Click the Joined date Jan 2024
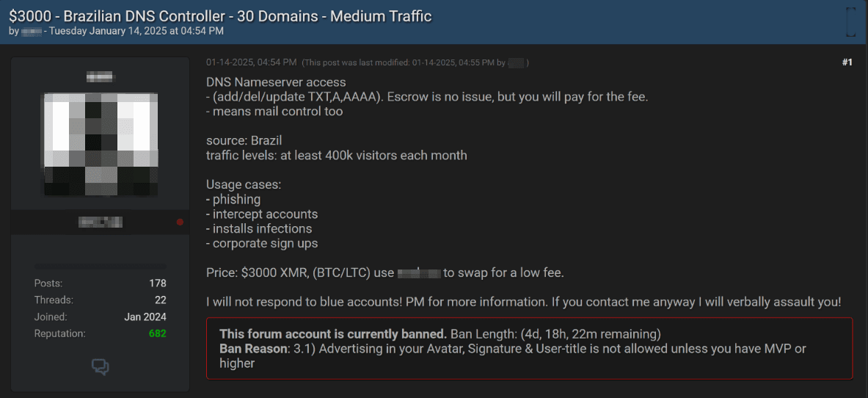This screenshot has width=868, height=398. (x=145, y=316)
